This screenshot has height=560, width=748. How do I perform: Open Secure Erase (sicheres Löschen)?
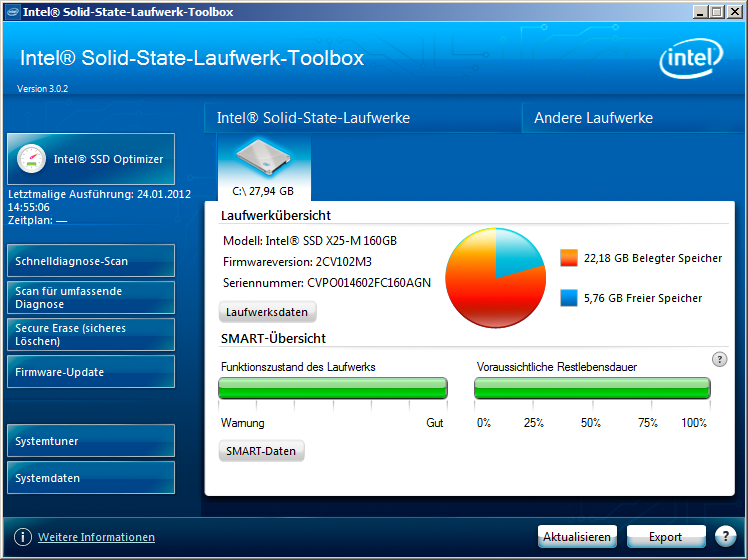[91, 335]
